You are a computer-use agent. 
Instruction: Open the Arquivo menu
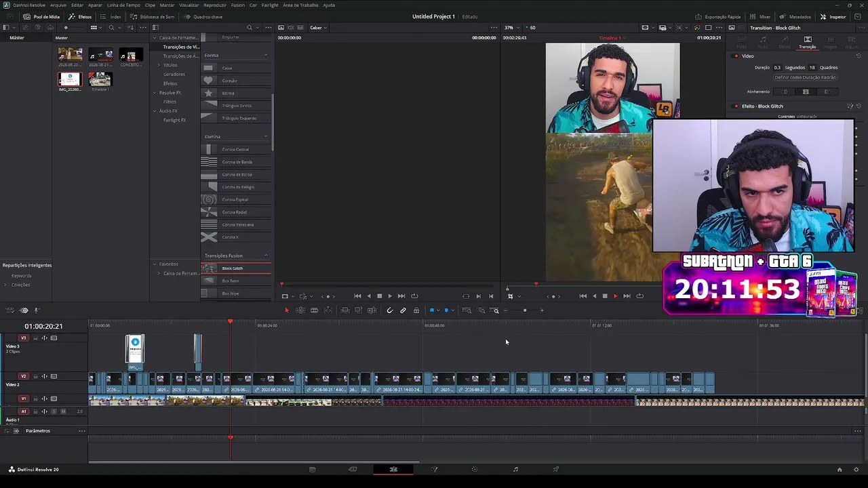pos(58,5)
